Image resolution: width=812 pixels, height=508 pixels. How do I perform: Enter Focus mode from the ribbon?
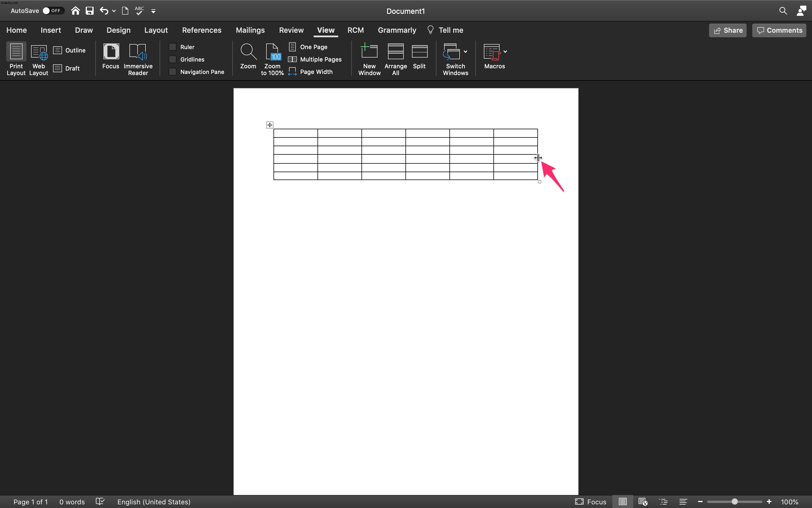pos(111,56)
